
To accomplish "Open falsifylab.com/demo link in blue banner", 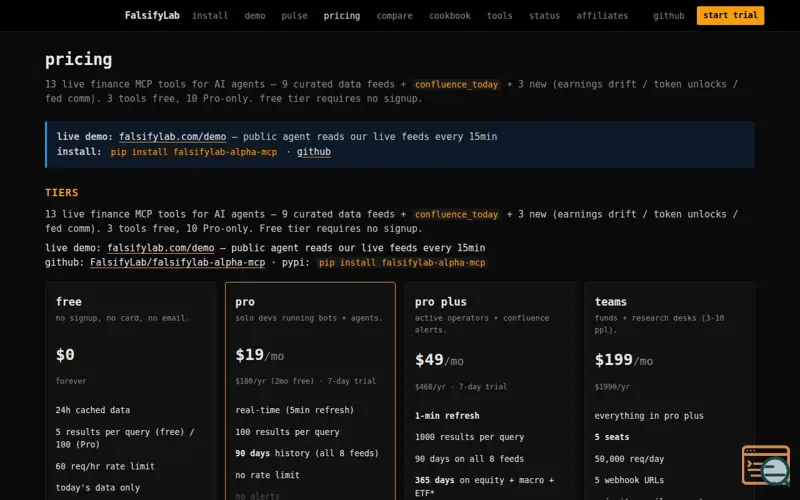I will point(172,137).
